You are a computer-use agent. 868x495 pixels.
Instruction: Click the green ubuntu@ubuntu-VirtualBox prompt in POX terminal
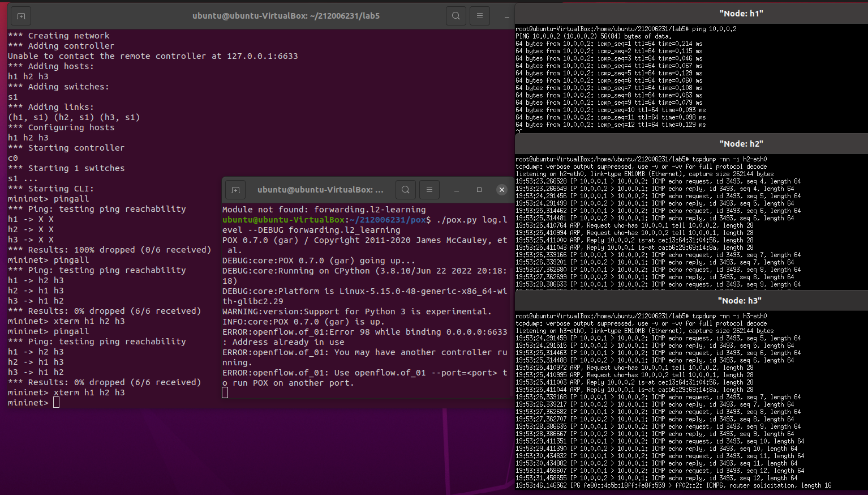coord(283,220)
